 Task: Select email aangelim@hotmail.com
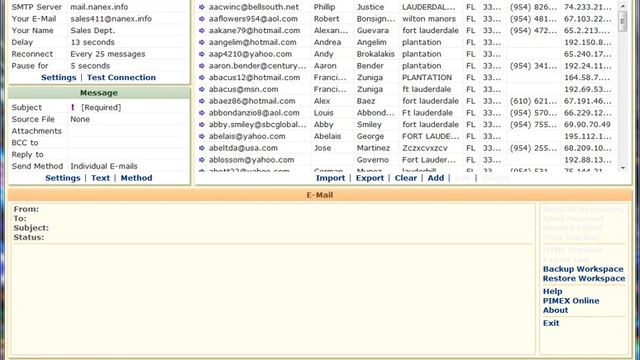[253, 42]
